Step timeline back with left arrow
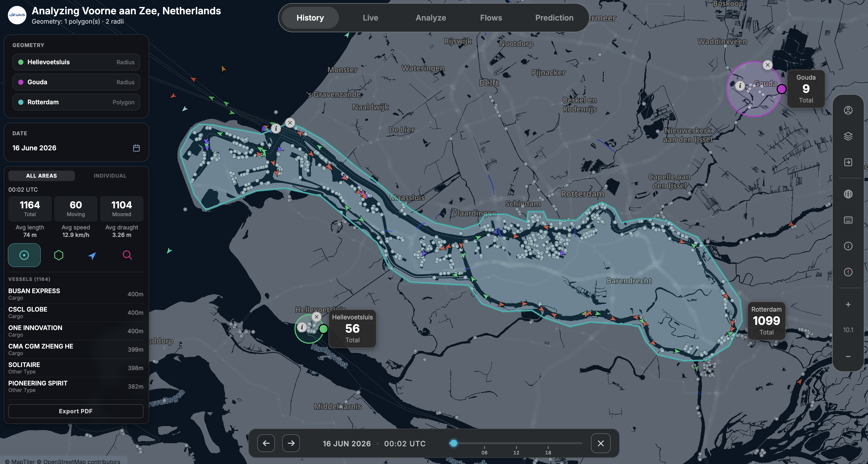The image size is (868, 464). [266, 443]
